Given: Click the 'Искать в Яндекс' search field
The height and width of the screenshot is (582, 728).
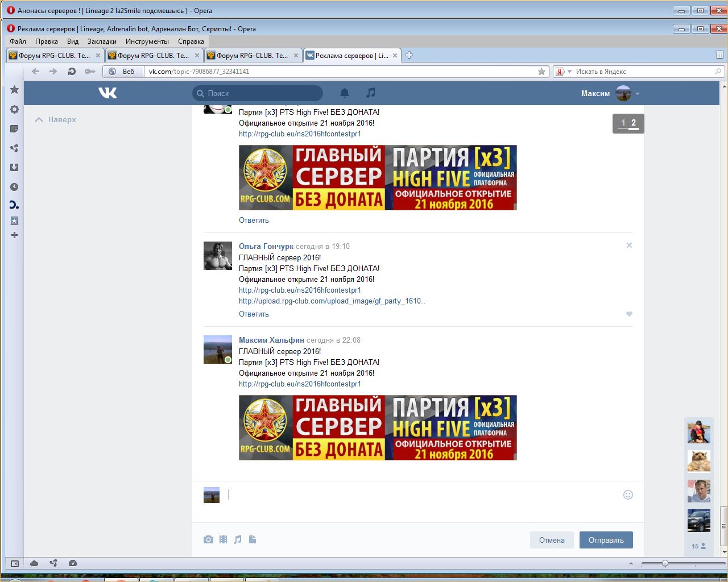Looking at the screenshot, I should 643,72.
